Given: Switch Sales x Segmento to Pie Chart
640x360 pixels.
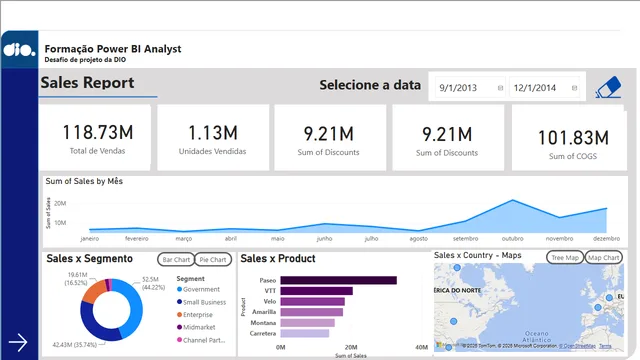Looking at the screenshot, I should [213, 259].
